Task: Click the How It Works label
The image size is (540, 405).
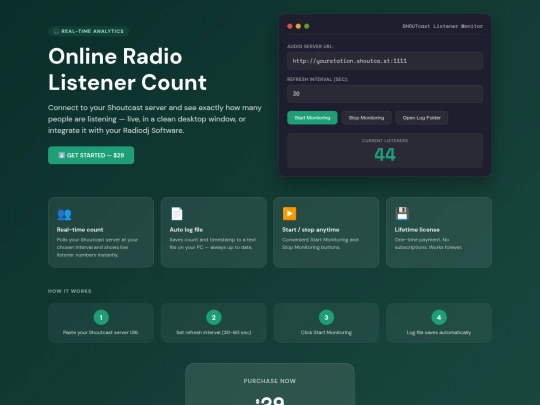Action: [x=70, y=291]
